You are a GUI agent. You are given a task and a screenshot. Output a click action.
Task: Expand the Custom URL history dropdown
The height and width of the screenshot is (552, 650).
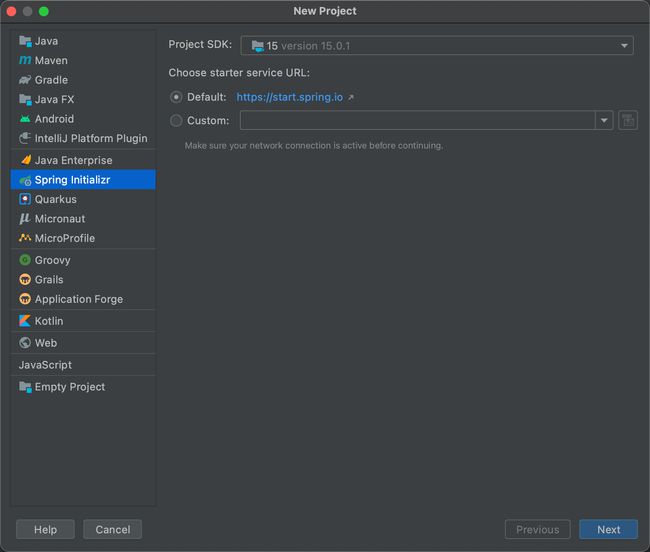coord(604,121)
